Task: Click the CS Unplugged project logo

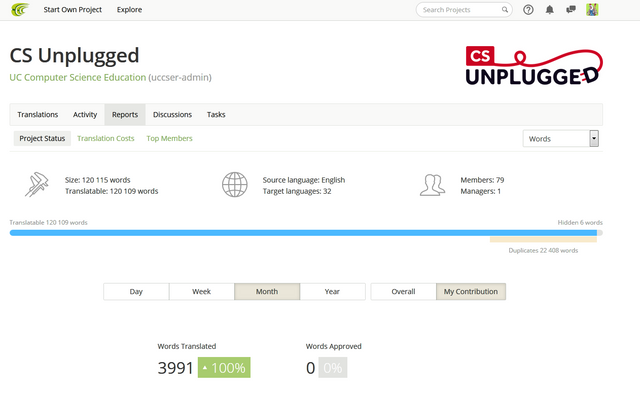Action: pyautogui.click(x=534, y=66)
